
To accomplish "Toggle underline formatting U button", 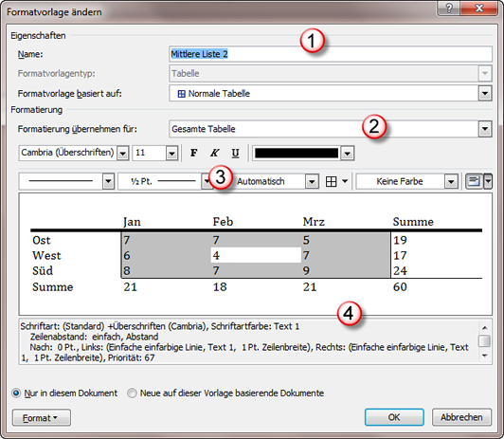I will pos(235,153).
